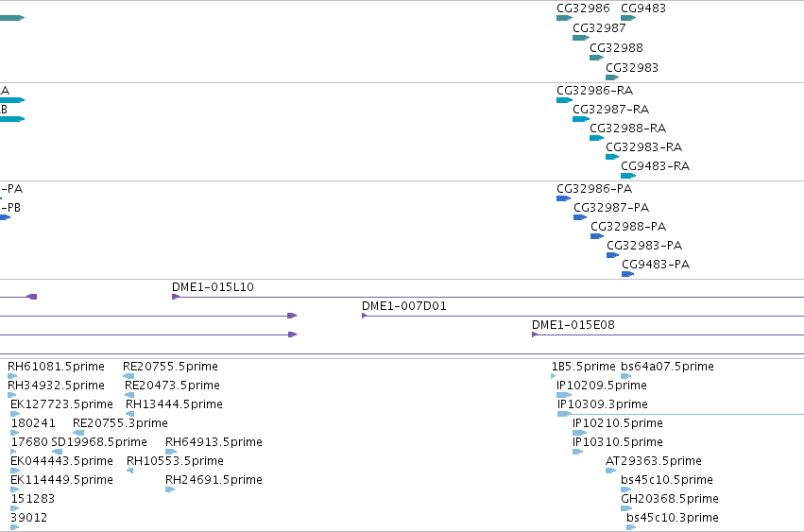Open the DME1-015E08 clone label
The image size is (804, 532).
(573, 325)
